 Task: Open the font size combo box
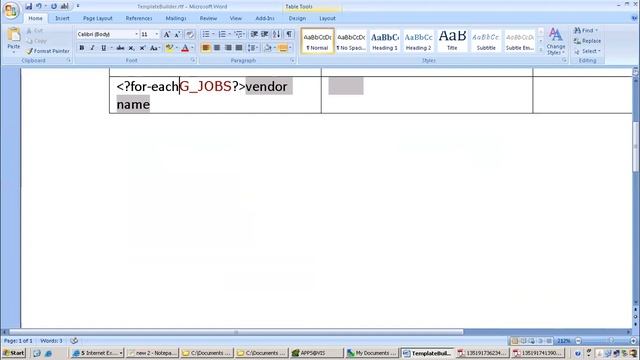tap(149, 34)
